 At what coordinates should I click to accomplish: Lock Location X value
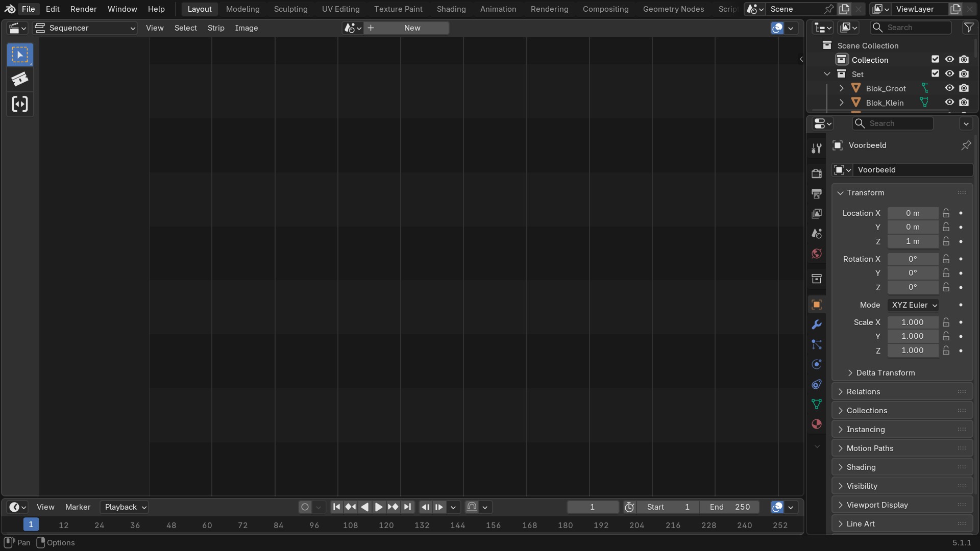(x=946, y=213)
